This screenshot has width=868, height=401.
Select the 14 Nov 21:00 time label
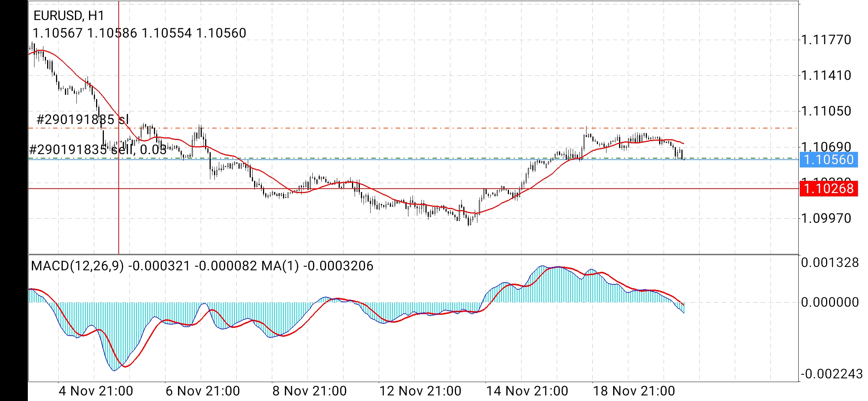point(527,391)
